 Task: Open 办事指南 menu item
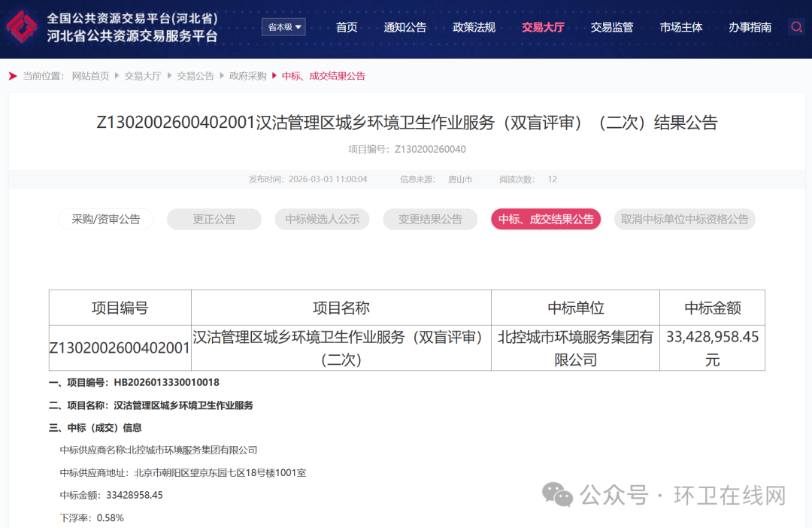tap(750, 28)
